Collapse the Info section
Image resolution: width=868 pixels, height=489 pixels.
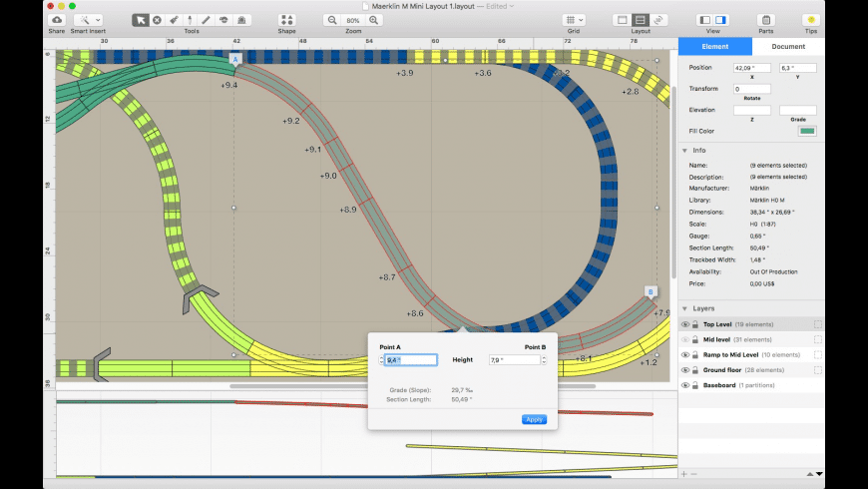pyautogui.click(x=685, y=151)
